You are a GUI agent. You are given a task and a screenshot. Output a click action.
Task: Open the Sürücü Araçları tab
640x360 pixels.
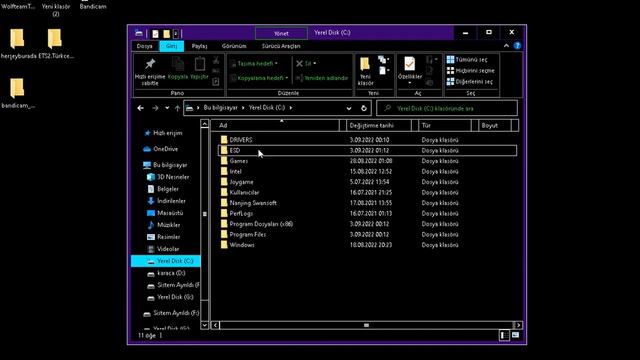(x=281, y=46)
